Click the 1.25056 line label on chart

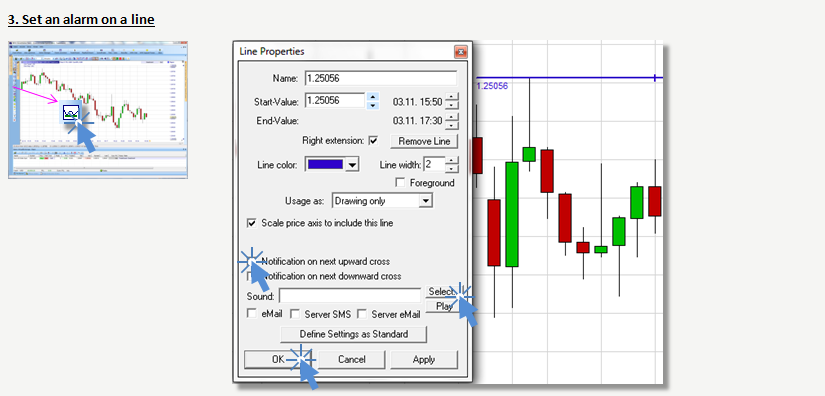pos(492,86)
